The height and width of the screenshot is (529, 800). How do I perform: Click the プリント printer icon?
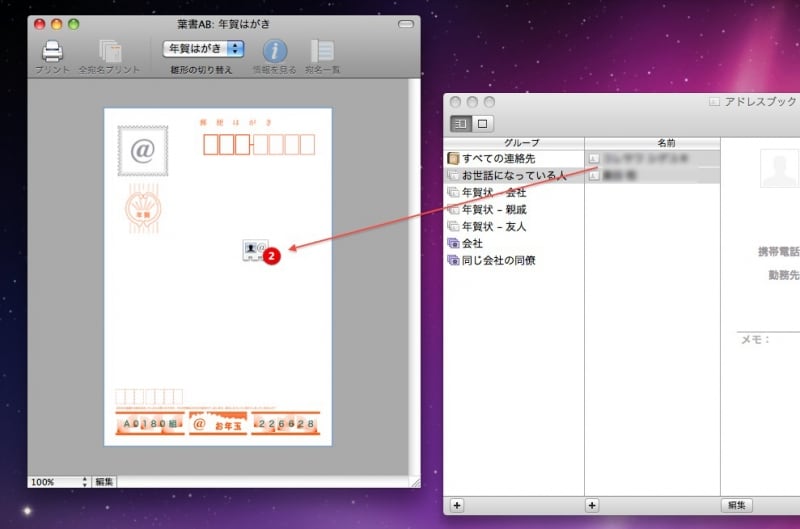52,51
